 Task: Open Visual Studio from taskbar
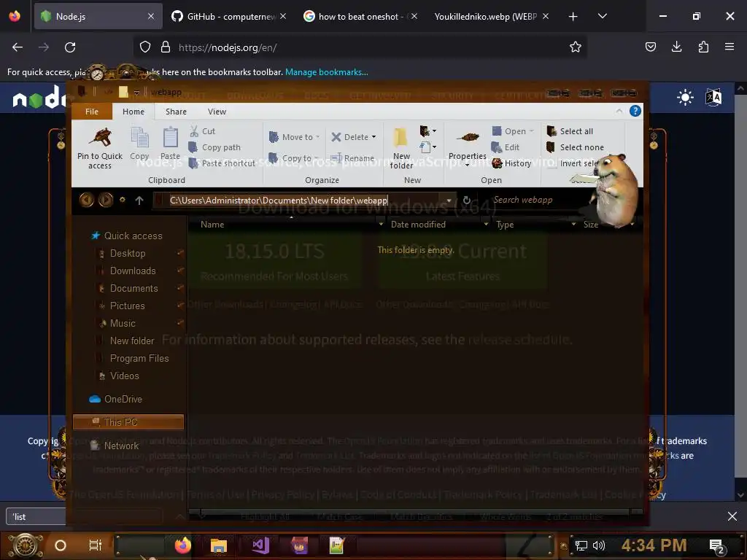pyautogui.click(x=260, y=545)
